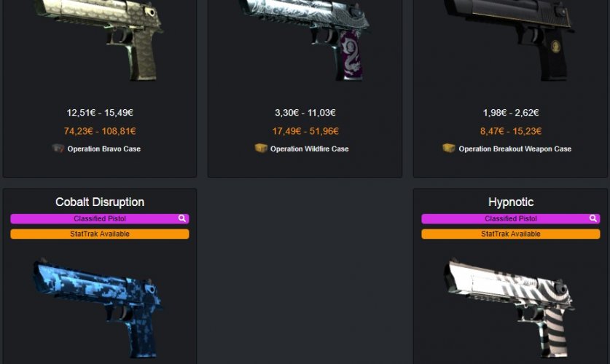Click the Operation Bravo Case icon
This screenshot has height=364, width=610.
58,149
